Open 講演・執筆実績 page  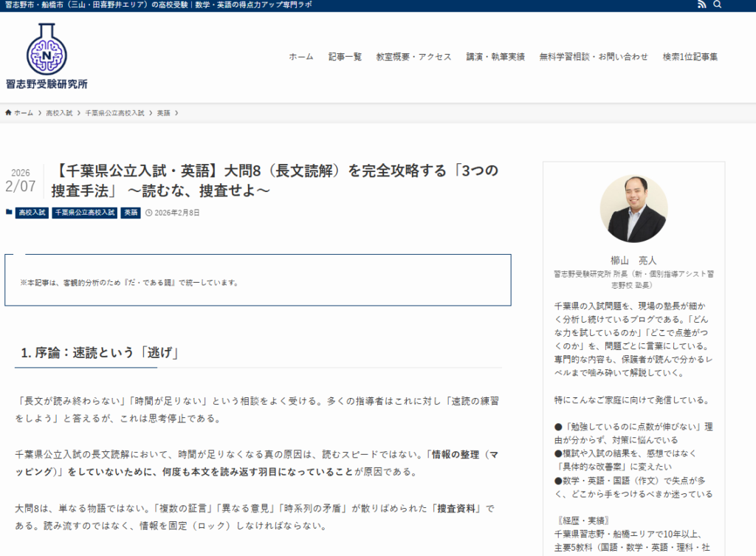pos(495,57)
